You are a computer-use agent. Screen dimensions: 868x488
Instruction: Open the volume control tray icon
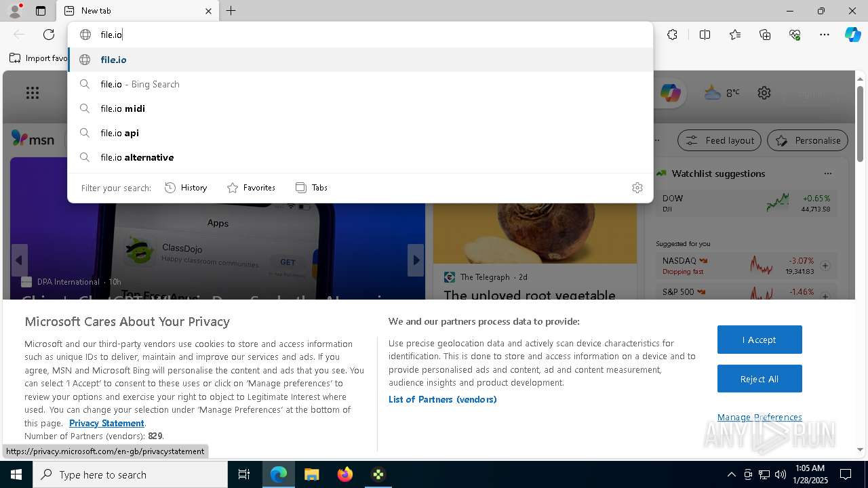[x=781, y=474]
